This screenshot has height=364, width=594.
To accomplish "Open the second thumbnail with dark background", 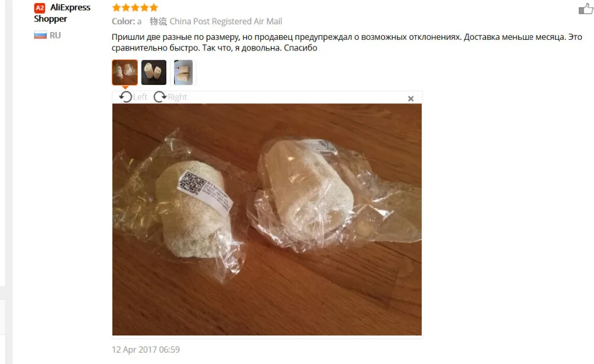I will [154, 72].
